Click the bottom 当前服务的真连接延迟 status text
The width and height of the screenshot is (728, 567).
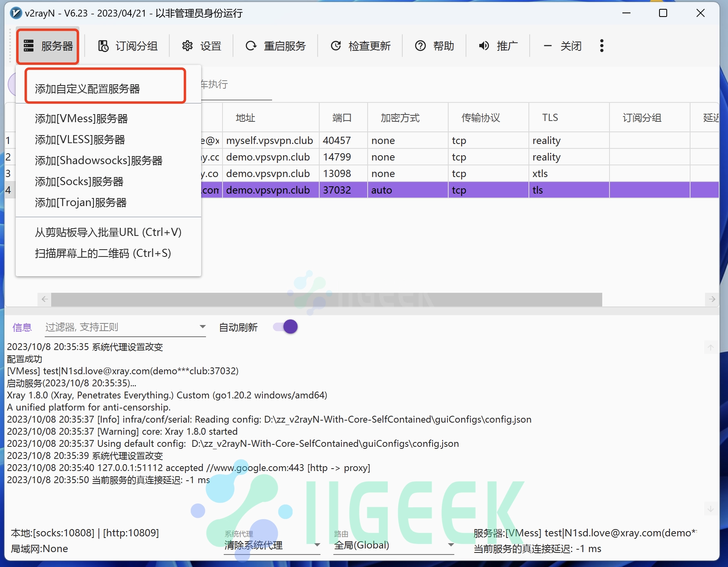click(537, 549)
